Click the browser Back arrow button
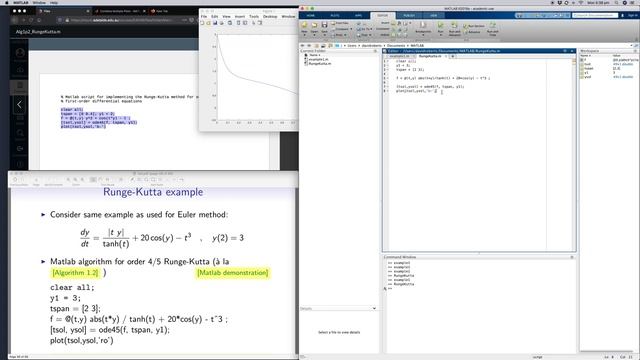Viewport: 640px width, 360px height. pyautogui.click(x=15, y=20)
